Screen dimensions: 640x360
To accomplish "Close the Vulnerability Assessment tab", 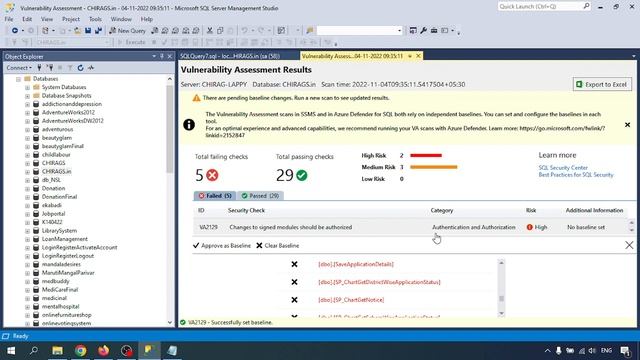I will click(x=418, y=56).
